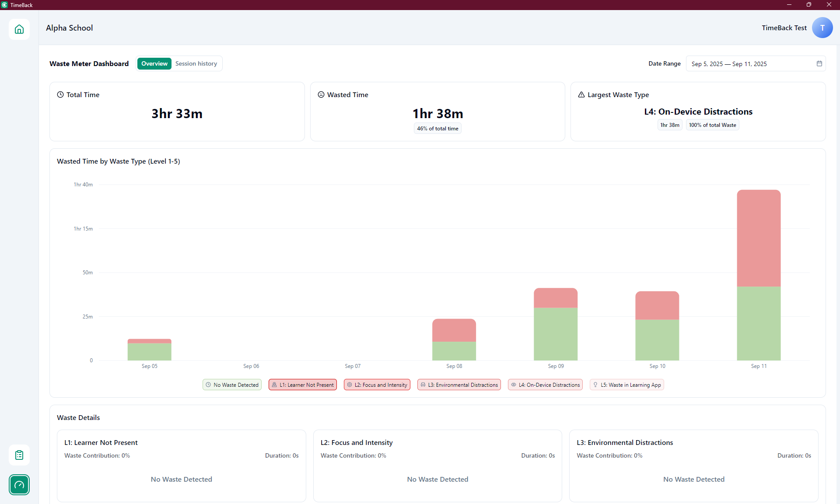This screenshot has height=504, width=840.
Task: Toggle the No Waste Detected legend filter
Action: coord(232,385)
